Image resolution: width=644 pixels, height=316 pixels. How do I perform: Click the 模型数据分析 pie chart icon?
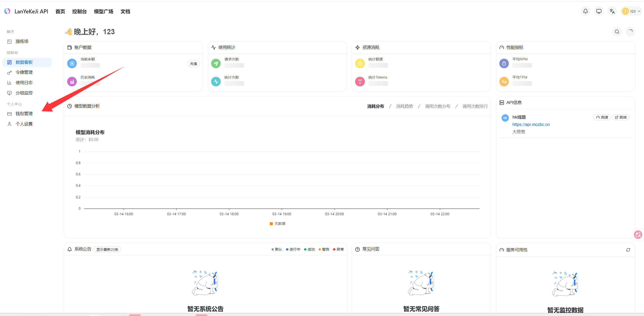pyautogui.click(x=70, y=106)
